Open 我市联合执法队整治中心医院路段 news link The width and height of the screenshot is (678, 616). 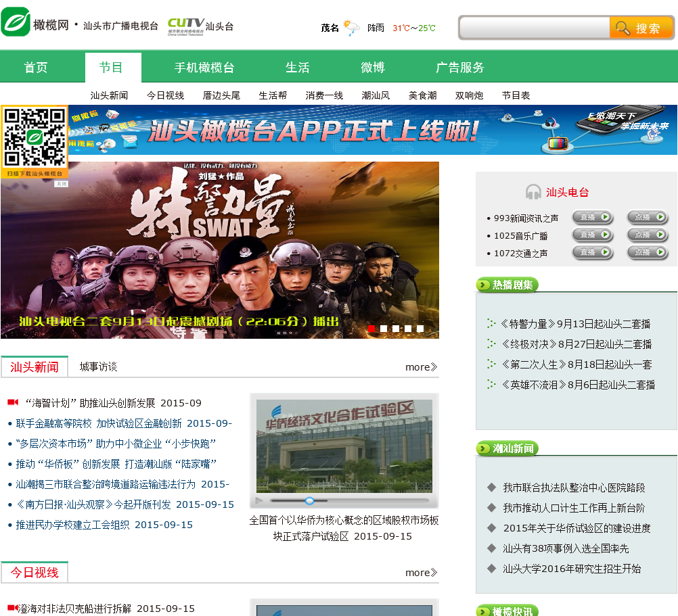coord(574,488)
